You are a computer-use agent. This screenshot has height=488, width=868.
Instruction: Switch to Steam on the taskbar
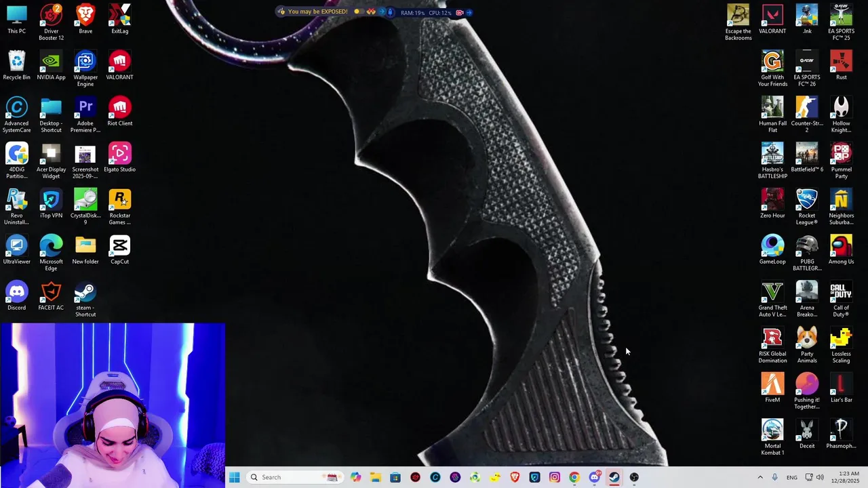coord(614,477)
